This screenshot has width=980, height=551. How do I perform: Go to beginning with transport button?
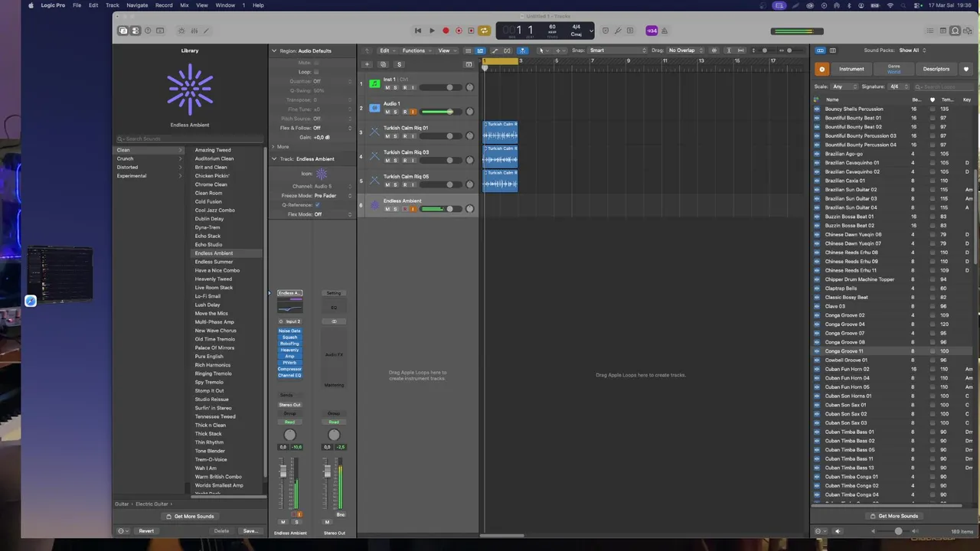418,31
